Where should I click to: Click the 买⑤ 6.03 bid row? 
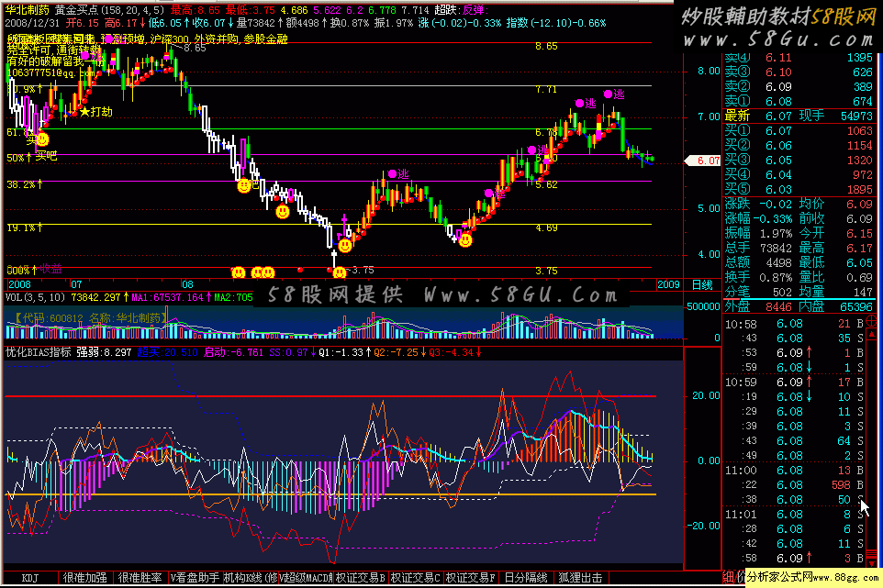pyautogui.click(x=799, y=189)
